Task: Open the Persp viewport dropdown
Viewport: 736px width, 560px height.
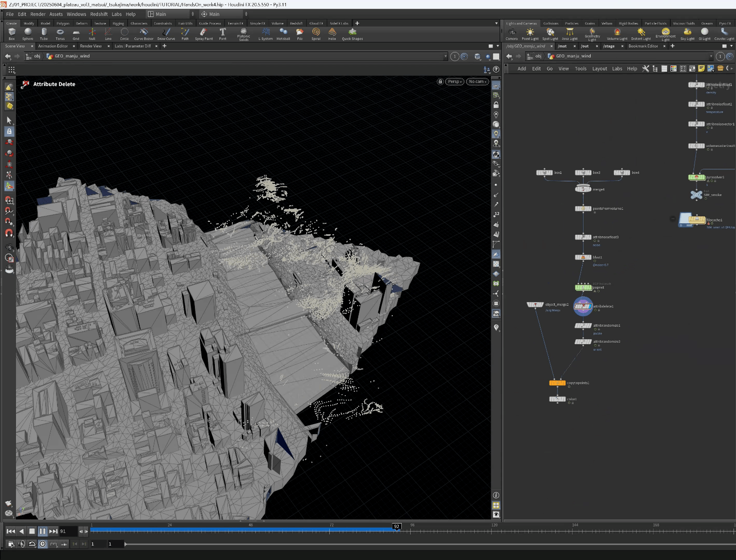Action: click(455, 81)
